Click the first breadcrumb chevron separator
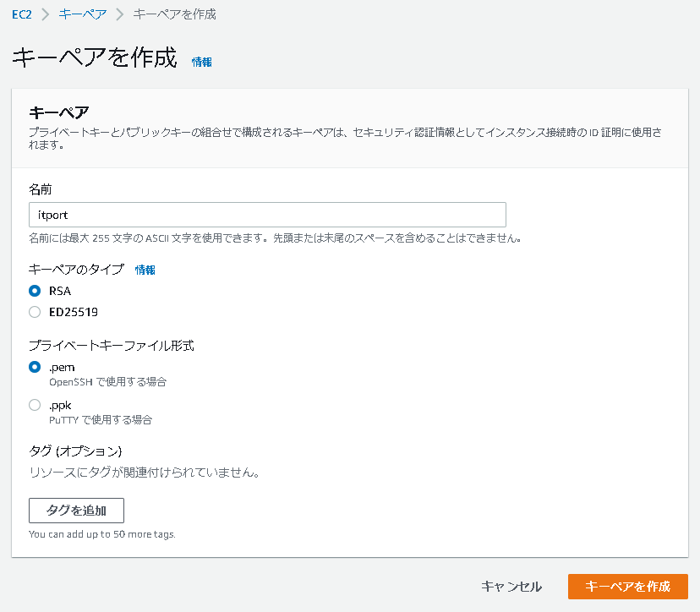The width and height of the screenshot is (700, 612). 45,14
